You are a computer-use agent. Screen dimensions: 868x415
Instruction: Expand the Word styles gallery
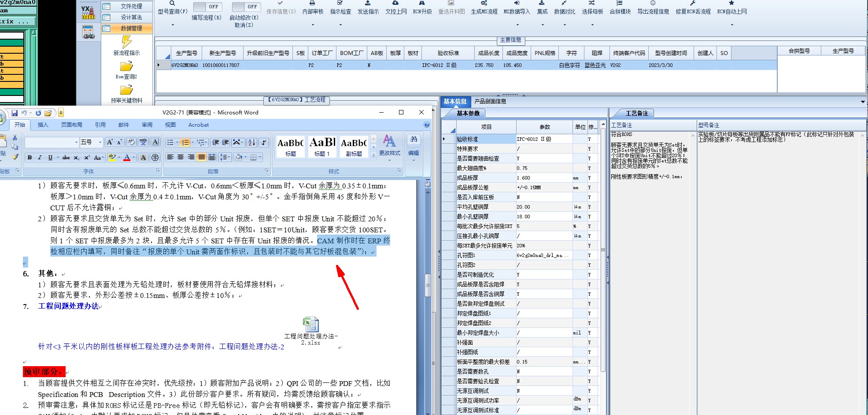pos(374,155)
